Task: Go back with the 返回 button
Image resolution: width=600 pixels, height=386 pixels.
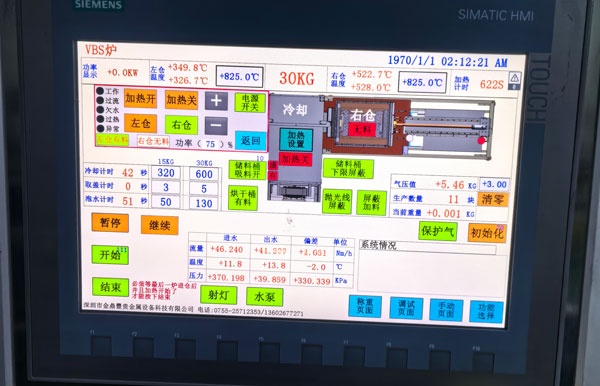Action: click(x=251, y=141)
